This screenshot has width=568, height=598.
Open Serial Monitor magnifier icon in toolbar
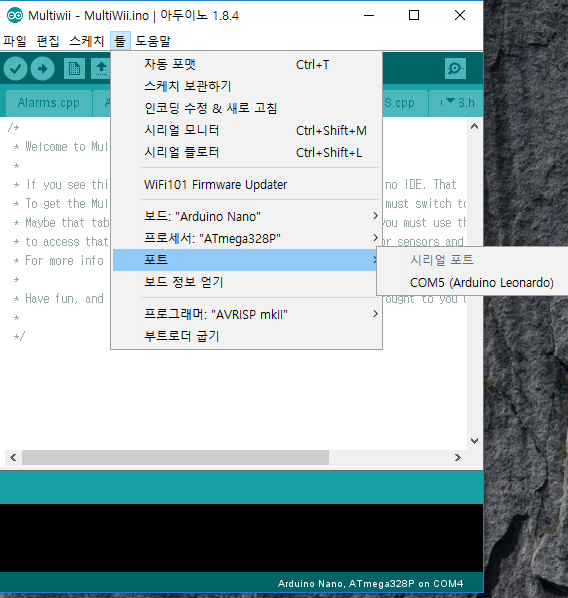[455, 69]
